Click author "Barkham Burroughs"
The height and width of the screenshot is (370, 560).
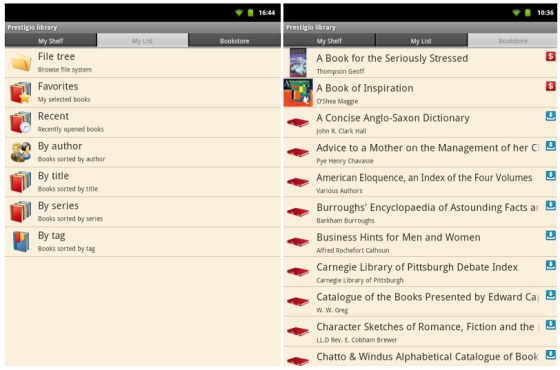tap(345, 221)
